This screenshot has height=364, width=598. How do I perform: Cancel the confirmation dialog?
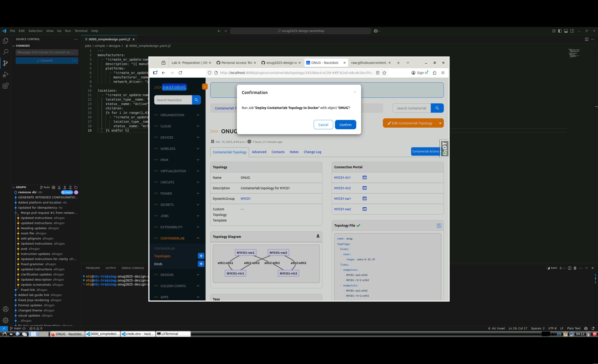(323, 125)
